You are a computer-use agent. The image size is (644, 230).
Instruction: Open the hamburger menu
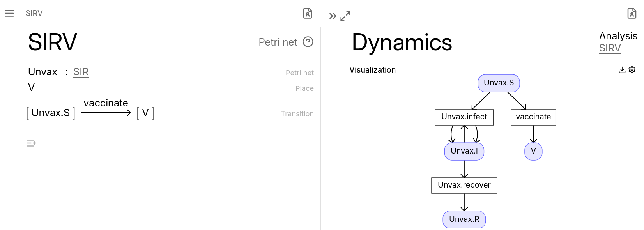(9, 13)
